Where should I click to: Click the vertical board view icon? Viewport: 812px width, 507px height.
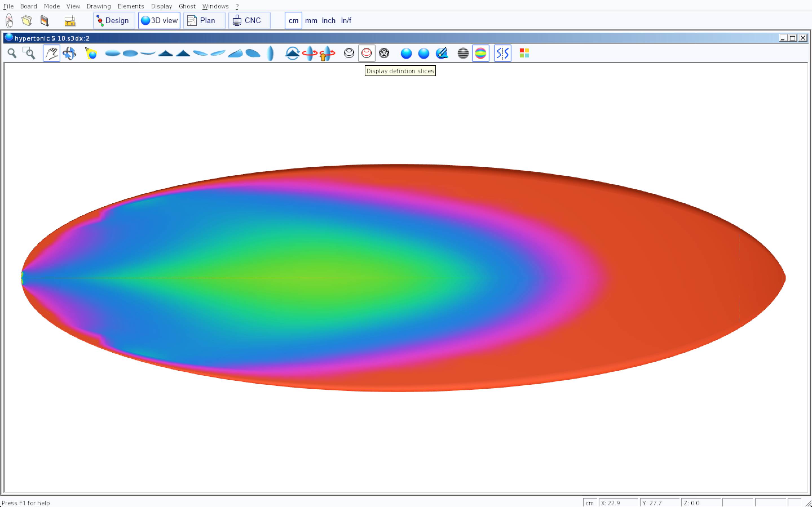pyautogui.click(x=270, y=53)
